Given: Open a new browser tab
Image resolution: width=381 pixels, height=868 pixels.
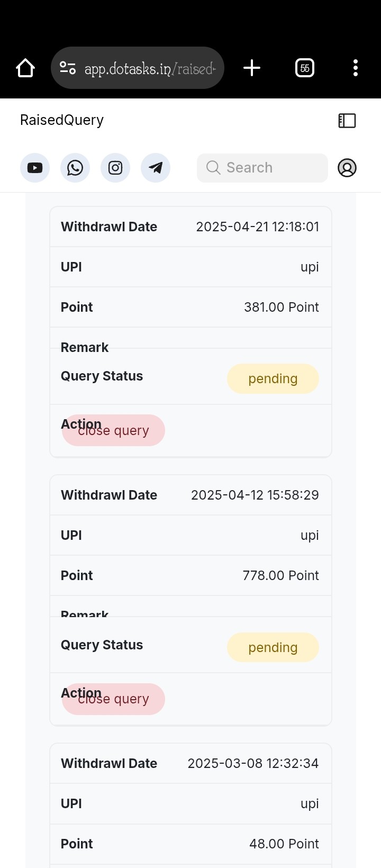Looking at the screenshot, I should (252, 68).
